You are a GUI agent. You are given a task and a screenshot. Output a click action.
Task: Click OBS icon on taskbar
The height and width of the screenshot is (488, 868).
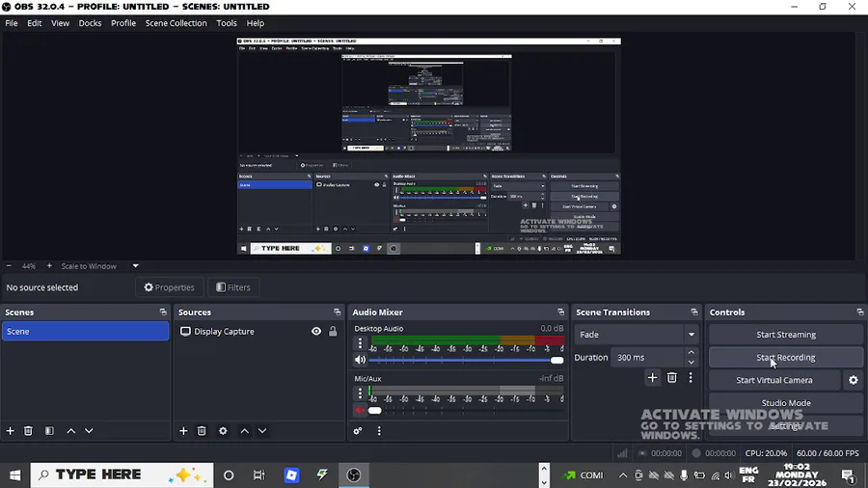click(354, 475)
